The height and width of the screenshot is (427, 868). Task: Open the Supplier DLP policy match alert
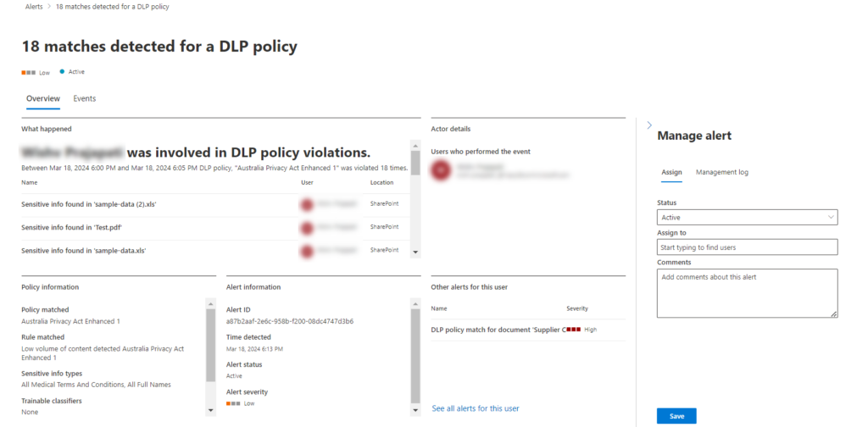coord(498,330)
